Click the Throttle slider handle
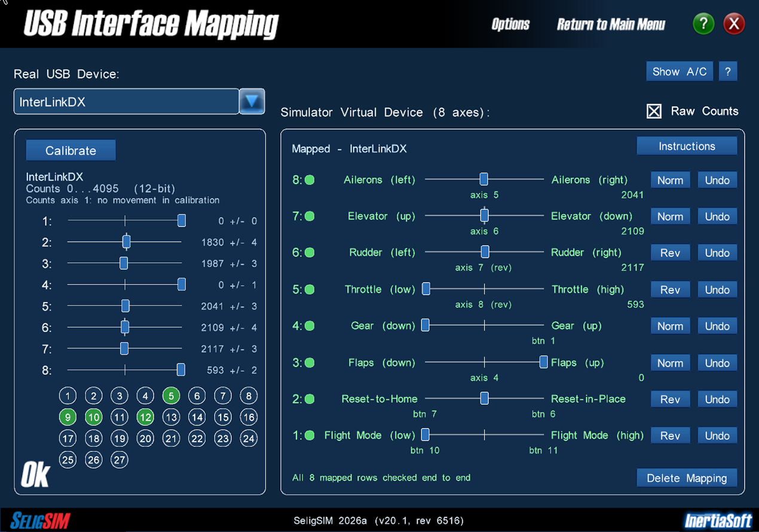 pyautogui.click(x=426, y=289)
